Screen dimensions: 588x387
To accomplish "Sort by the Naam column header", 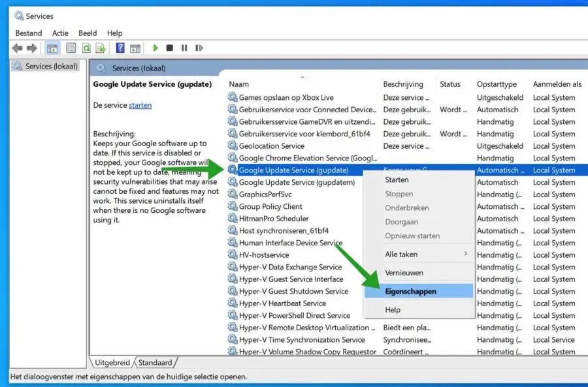I will 302,84.
